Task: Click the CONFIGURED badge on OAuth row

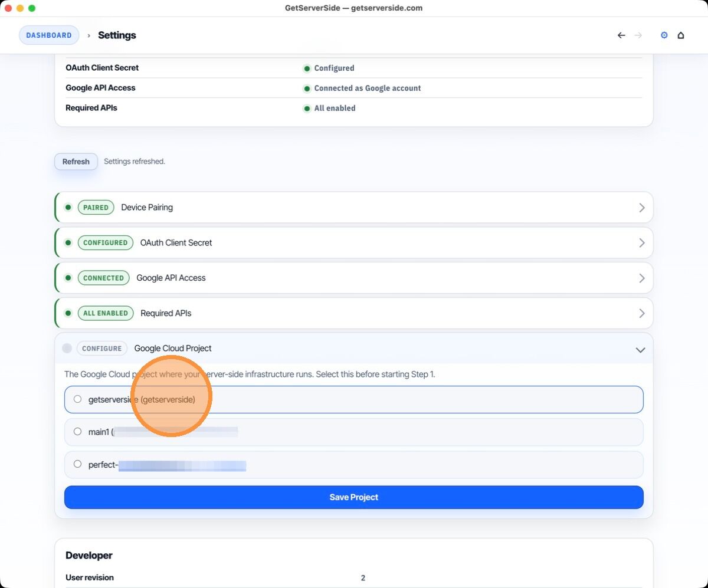Action: 105,243
